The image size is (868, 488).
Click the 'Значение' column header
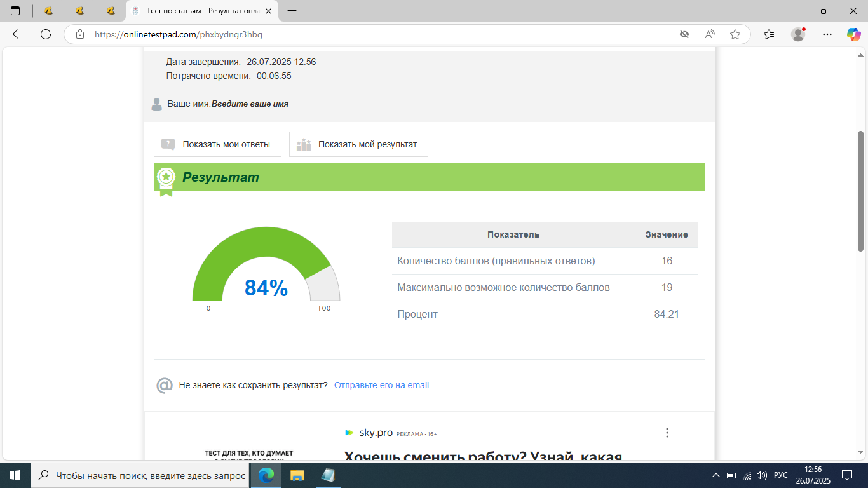coord(667,234)
